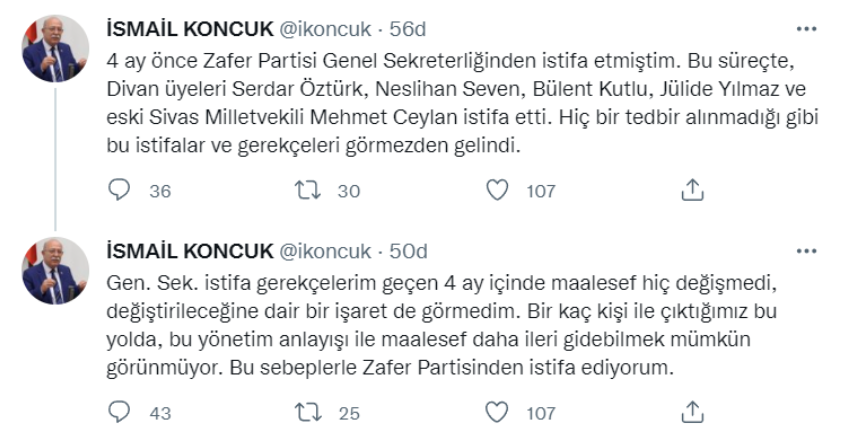
Task: Retweet the first tweet with 30 retweets
Action: tap(311, 189)
